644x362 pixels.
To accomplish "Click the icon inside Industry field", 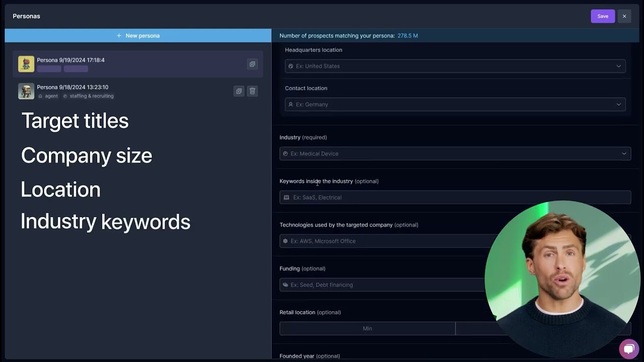I will [x=285, y=153].
